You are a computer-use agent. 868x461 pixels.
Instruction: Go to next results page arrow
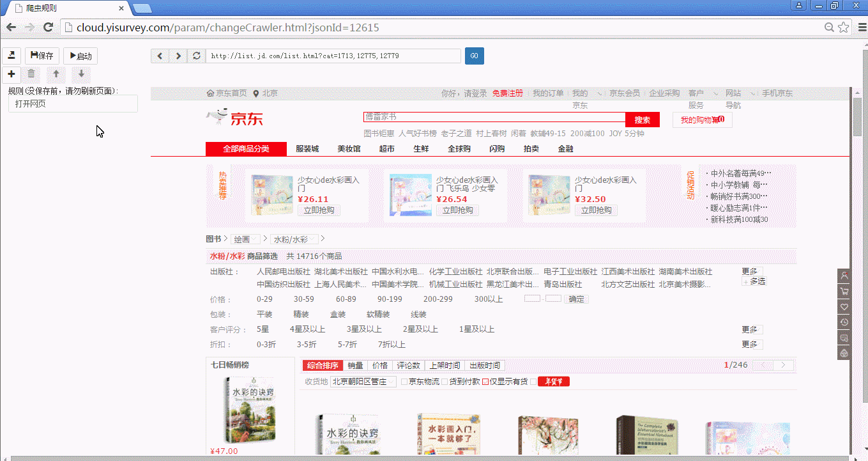[x=784, y=365]
